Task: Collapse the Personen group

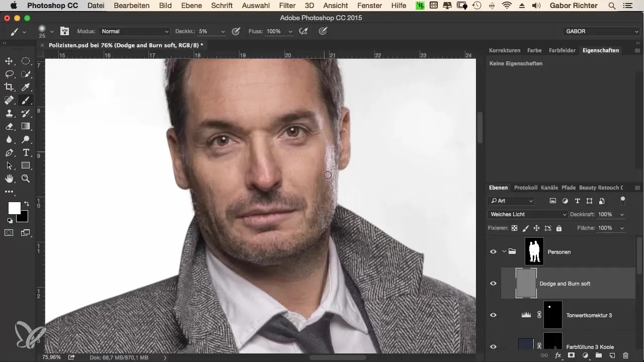Action: [x=504, y=252]
